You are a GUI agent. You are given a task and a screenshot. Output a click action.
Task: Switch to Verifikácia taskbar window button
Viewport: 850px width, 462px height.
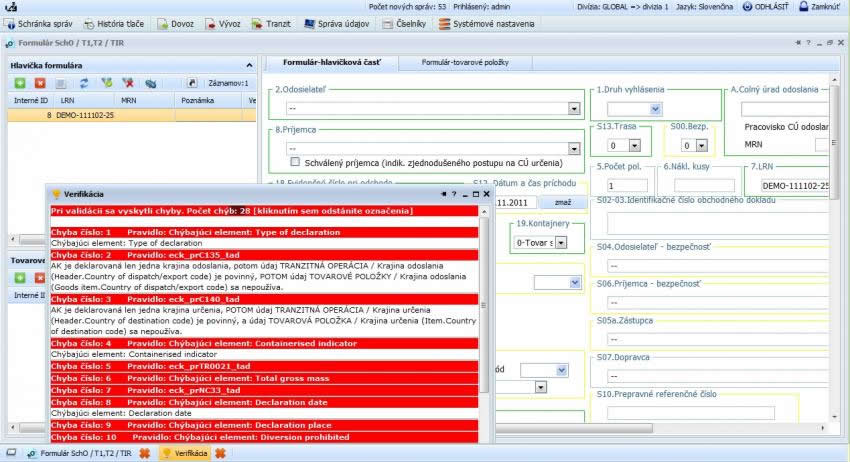click(185, 453)
